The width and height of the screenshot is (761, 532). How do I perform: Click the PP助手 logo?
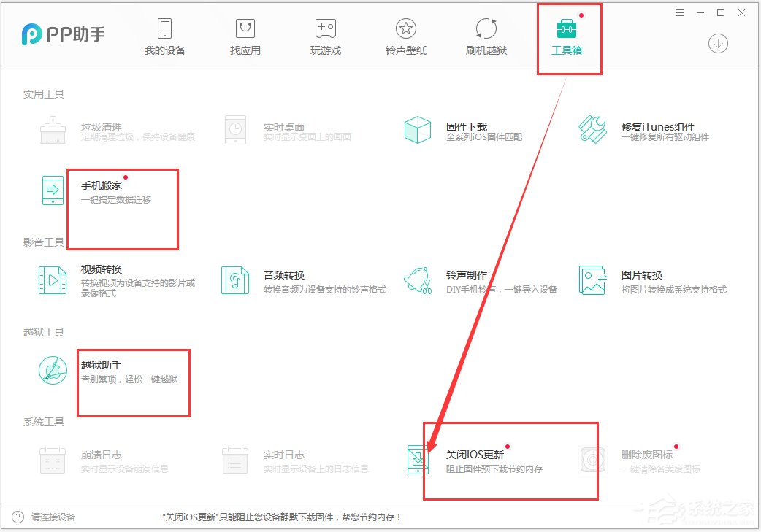tap(63, 34)
